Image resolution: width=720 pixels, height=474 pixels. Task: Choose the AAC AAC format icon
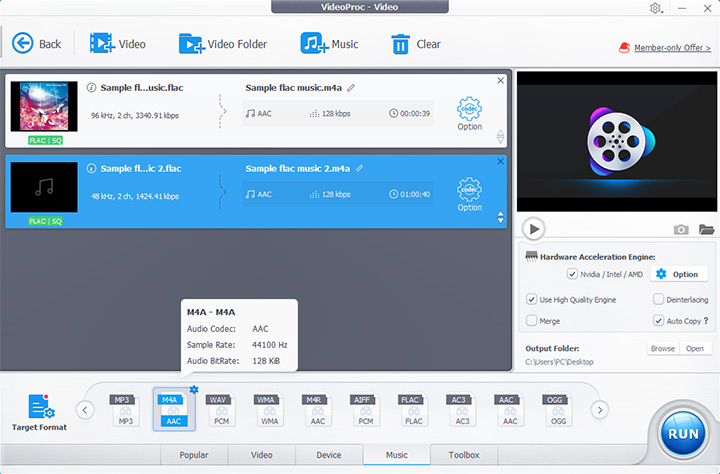click(509, 410)
